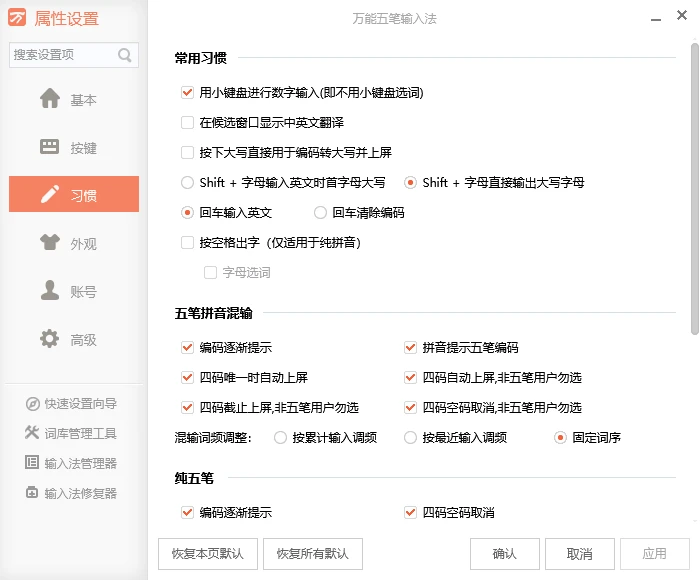Uncheck 用小键盘进行数字输入 checkbox
Viewport: 700px width, 580px height.
tap(187, 93)
